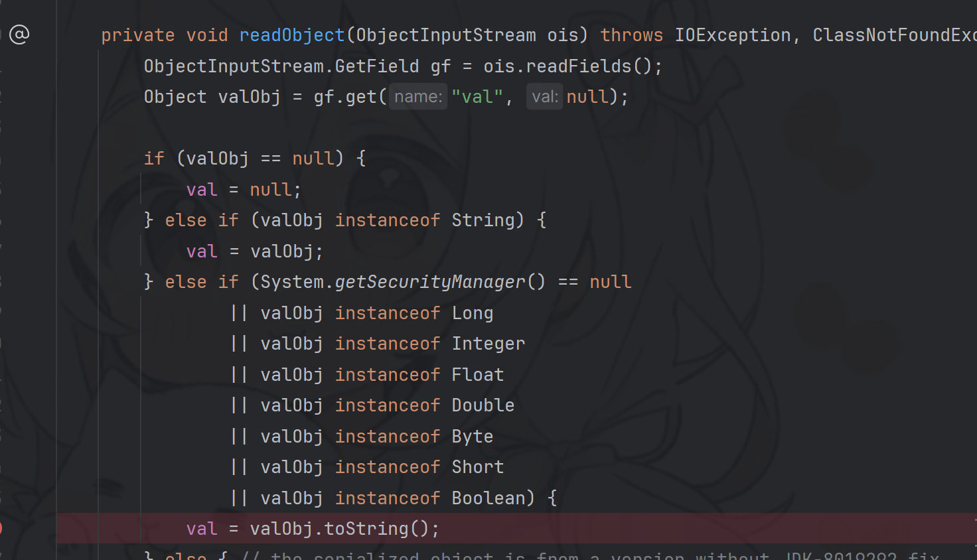The width and height of the screenshot is (977, 560).
Task: Click the @ annotation gutter icon
Action: (19, 35)
